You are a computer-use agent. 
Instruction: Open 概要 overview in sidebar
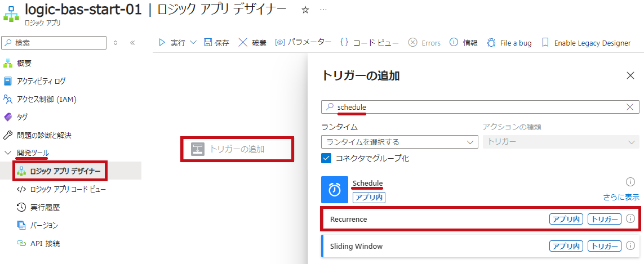click(24, 63)
